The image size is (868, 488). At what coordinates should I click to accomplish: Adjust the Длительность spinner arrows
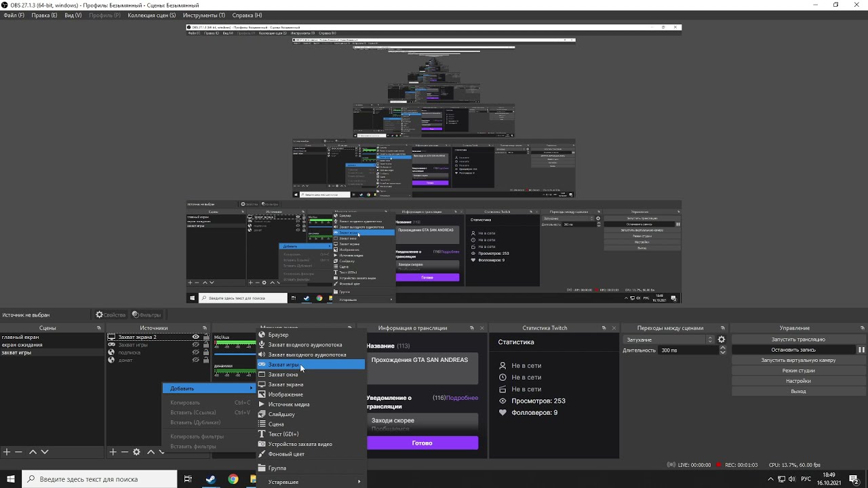722,350
